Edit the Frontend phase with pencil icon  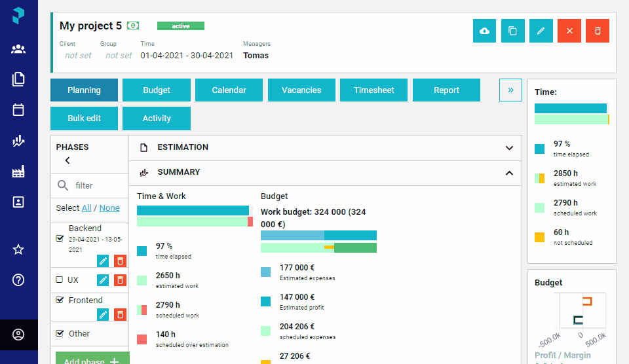[103, 315]
